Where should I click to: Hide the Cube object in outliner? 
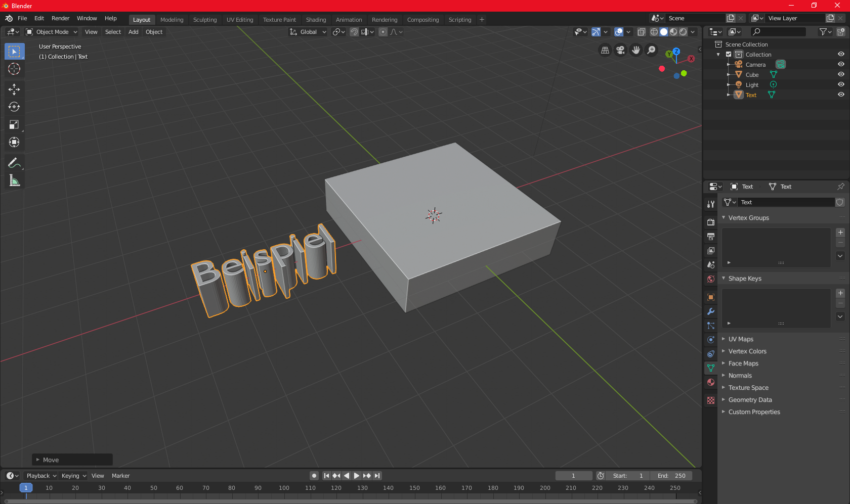pos(841,74)
